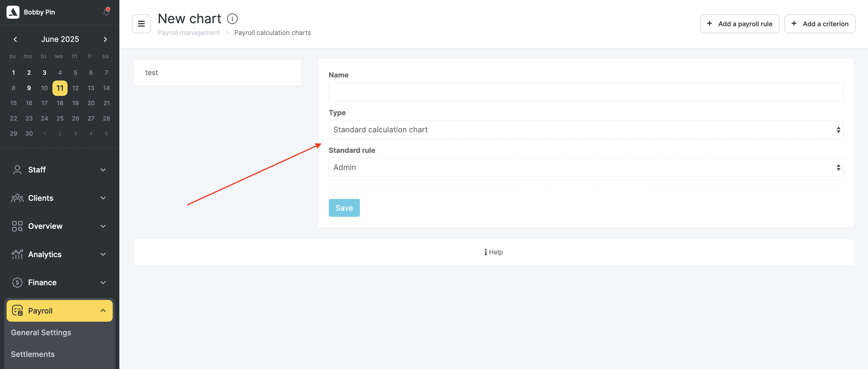
Task: Select the Finance menu item
Action: point(60,282)
